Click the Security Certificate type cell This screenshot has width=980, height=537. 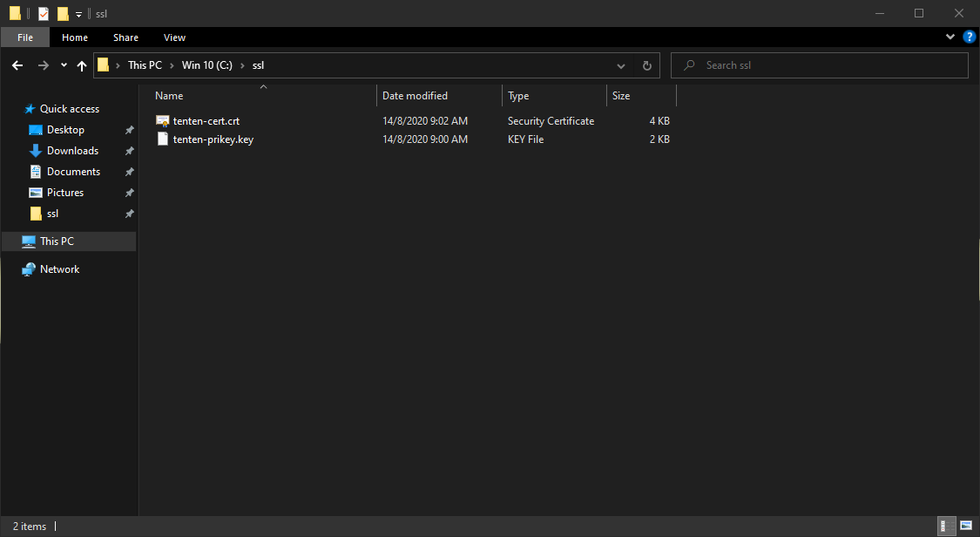[x=551, y=120]
